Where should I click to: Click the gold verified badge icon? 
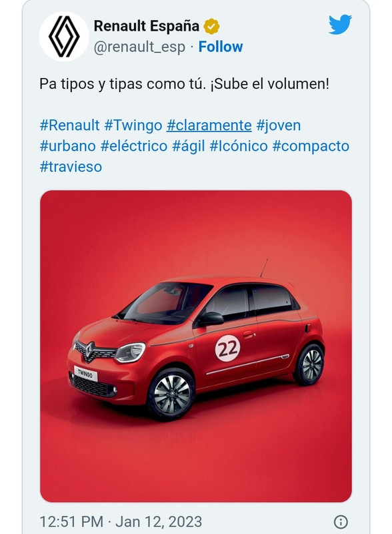click(x=211, y=27)
